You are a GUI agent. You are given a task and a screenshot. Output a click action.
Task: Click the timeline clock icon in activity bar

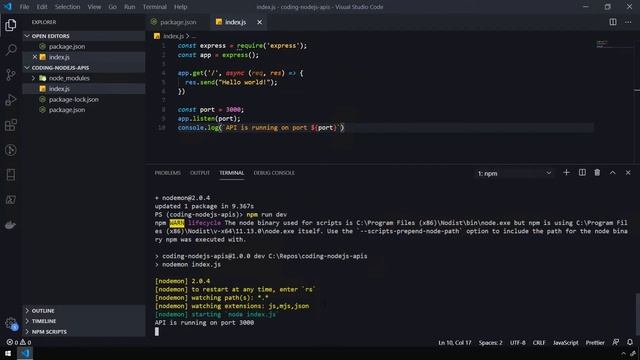pos(11,150)
